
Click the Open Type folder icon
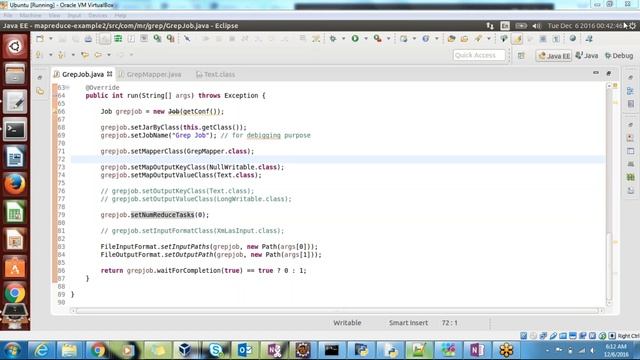451,39
